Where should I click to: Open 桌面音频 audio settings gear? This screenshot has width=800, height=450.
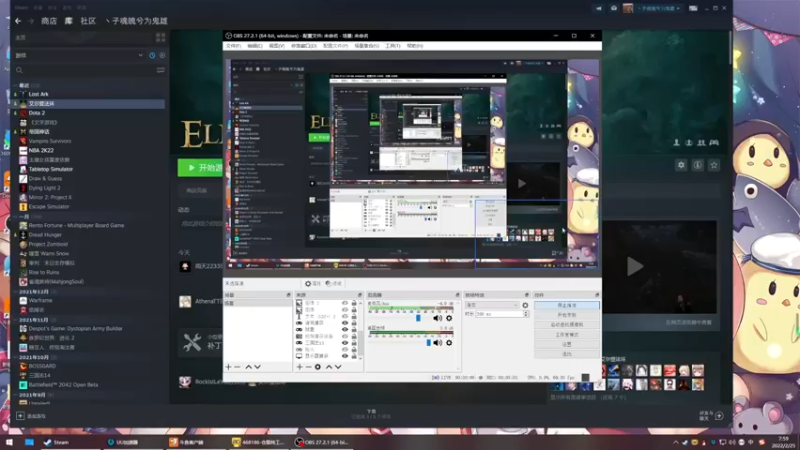click(449, 343)
